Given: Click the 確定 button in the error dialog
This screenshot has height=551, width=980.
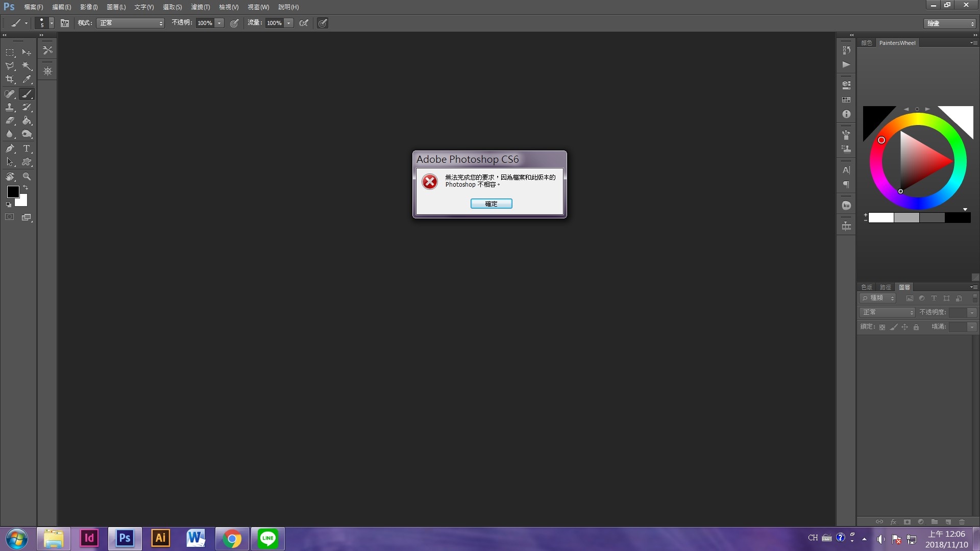Looking at the screenshot, I should [x=491, y=204].
